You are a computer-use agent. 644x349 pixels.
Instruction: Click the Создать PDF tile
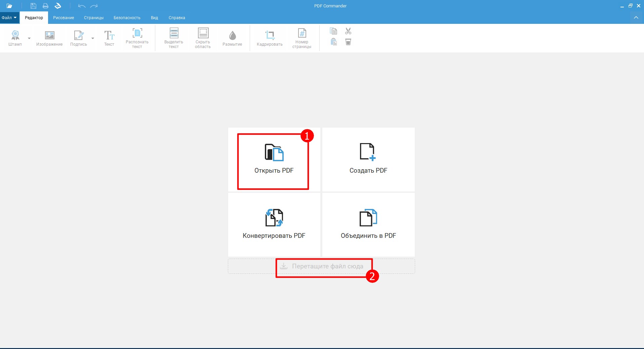(x=368, y=160)
